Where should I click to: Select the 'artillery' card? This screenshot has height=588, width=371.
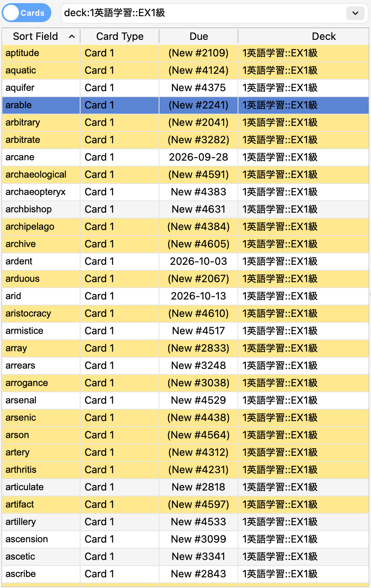click(x=185, y=522)
